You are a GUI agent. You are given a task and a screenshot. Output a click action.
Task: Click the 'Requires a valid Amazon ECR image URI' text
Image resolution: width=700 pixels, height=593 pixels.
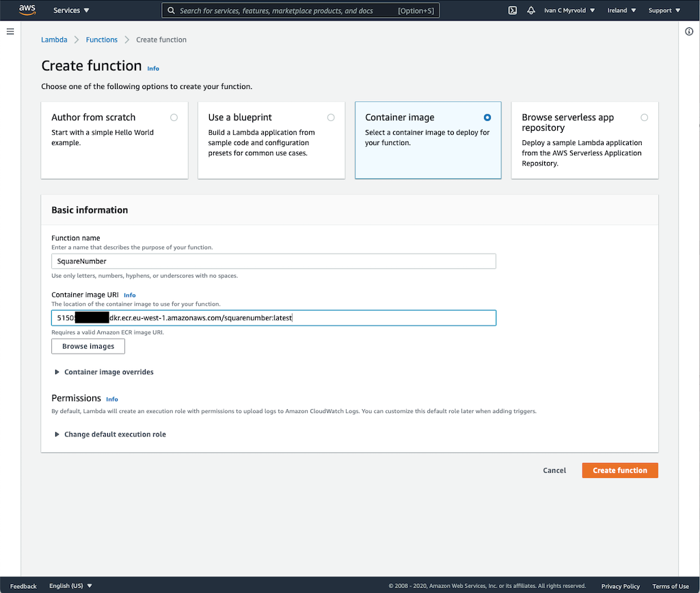pos(107,332)
